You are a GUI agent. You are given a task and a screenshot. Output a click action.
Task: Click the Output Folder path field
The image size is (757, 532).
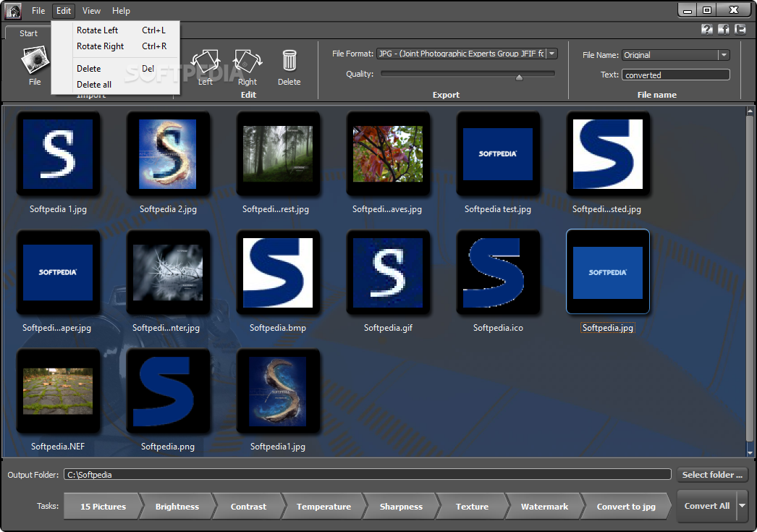368,475
